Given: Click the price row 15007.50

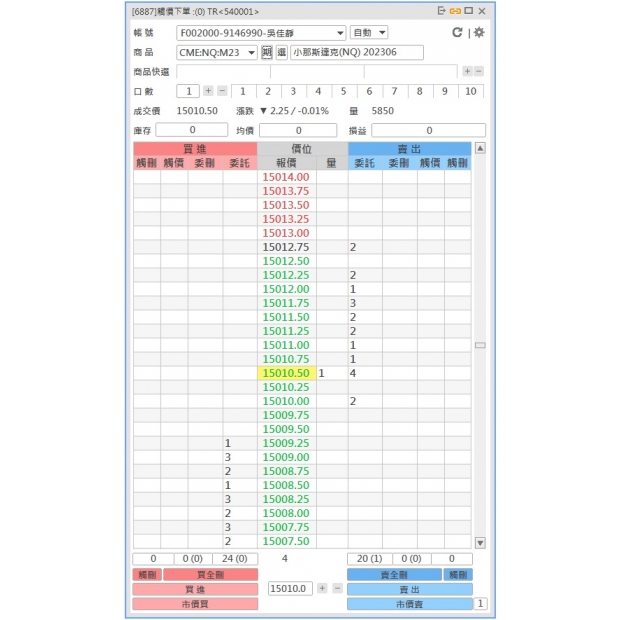Looking at the screenshot, I should [286, 541].
